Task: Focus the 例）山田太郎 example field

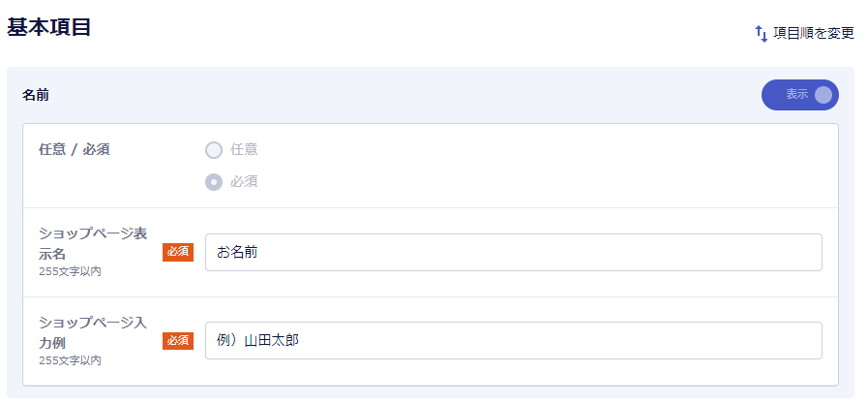Action: (x=513, y=340)
